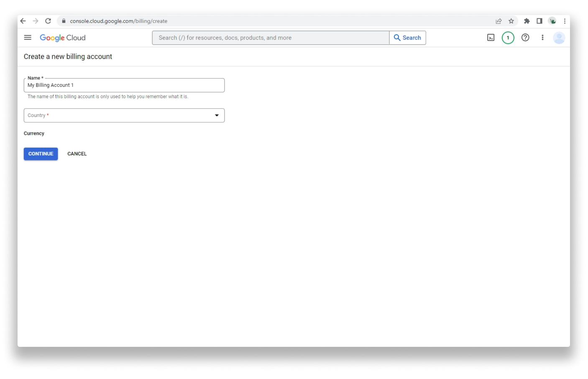Image resolution: width=588 pixels, height=379 pixels.
Task: Open the Google Cloud navigation hamburger menu
Action: tap(28, 38)
